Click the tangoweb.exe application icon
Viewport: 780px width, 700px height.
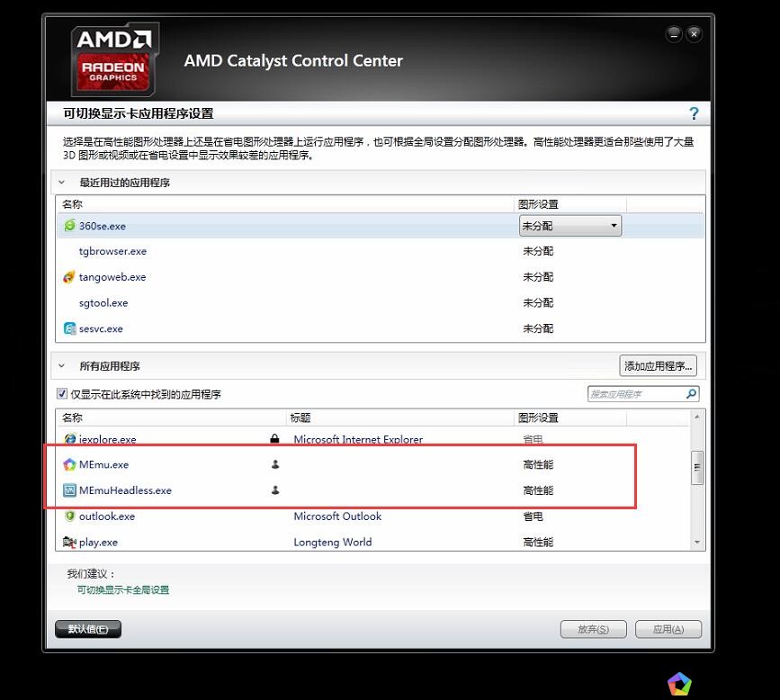tap(69, 277)
